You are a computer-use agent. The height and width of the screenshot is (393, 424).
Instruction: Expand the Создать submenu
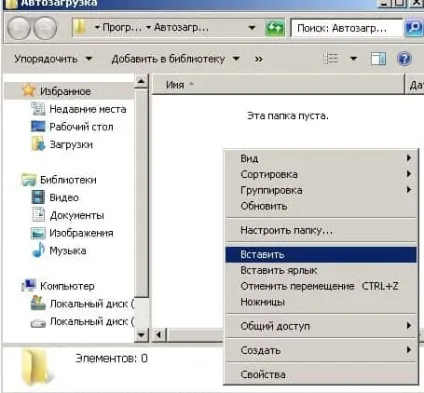pyautogui.click(x=321, y=350)
